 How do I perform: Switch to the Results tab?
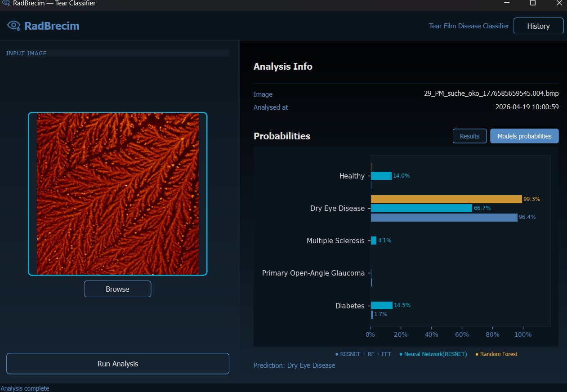click(x=469, y=136)
